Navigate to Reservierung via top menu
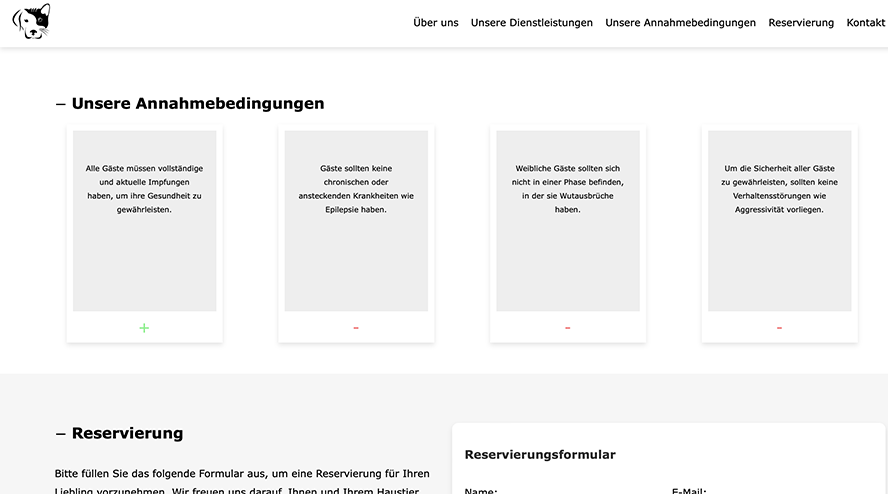The image size is (888, 494). coord(801,23)
